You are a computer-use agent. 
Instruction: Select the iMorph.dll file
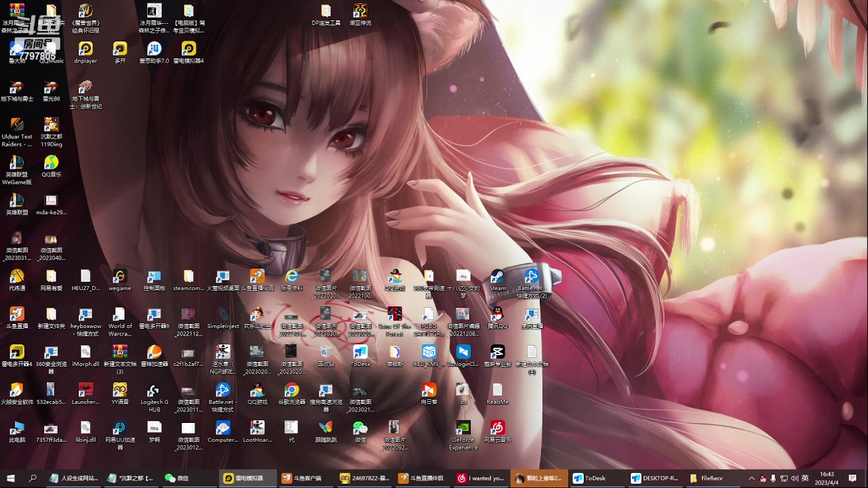(x=85, y=356)
